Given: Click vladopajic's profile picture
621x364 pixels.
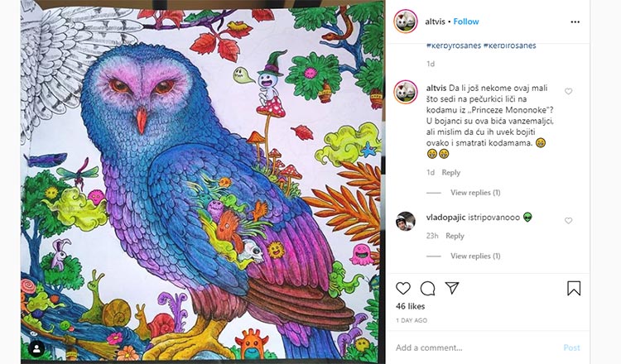Looking at the screenshot, I should click(x=405, y=221).
